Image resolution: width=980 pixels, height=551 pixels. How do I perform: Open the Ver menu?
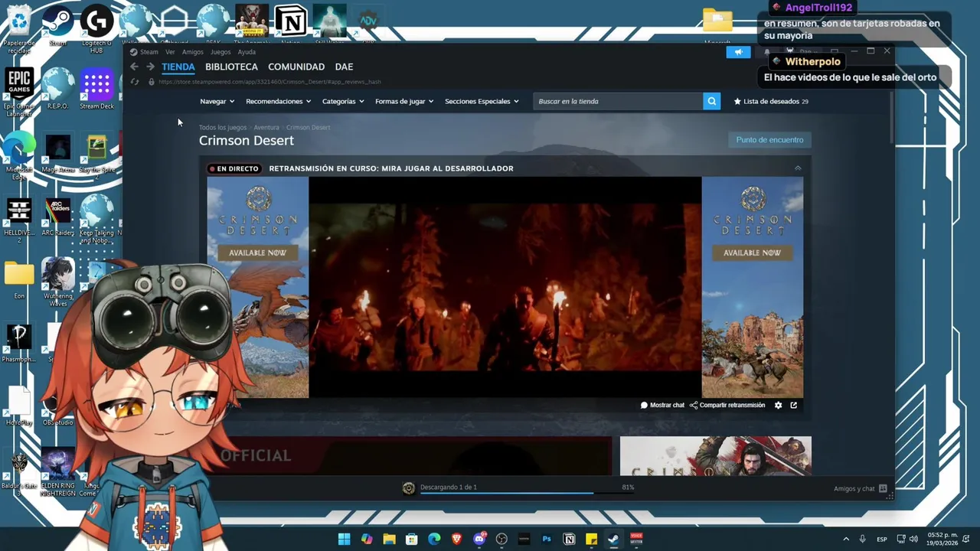(x=170, y=52)
